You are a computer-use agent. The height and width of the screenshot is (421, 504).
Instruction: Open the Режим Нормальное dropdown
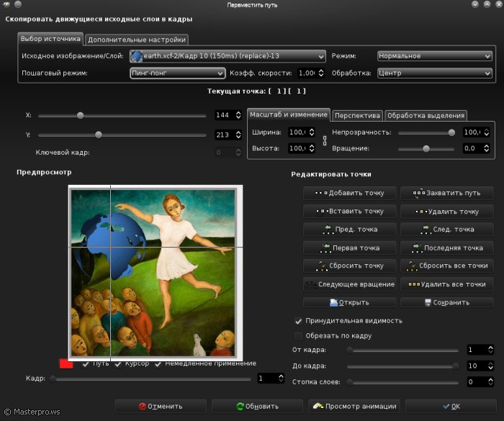pyautogui.click(x=435, y=56)
